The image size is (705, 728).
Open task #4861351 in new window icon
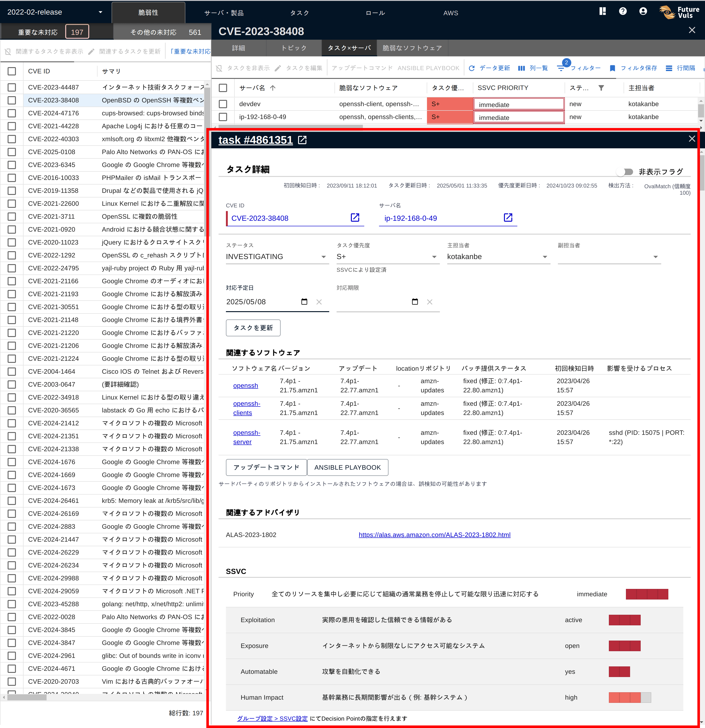[302, 140]
